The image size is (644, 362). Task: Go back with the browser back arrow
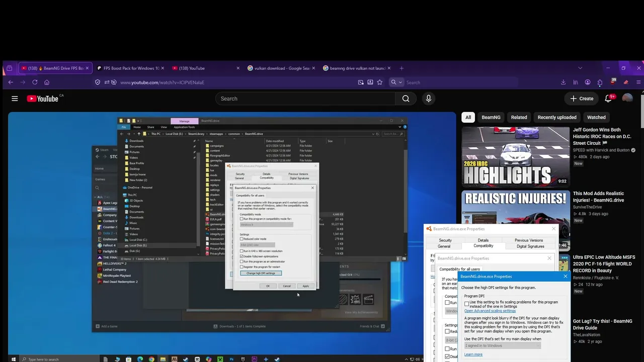[11, 82]
